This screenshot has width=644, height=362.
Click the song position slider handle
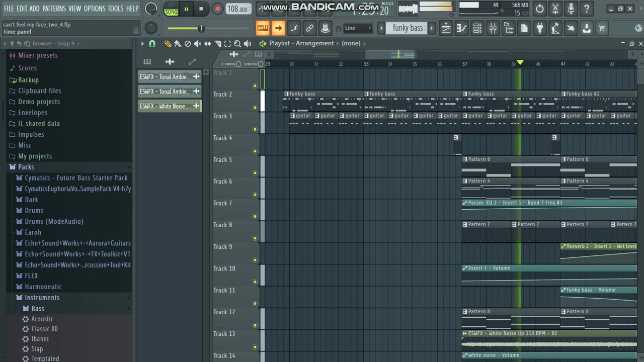point(201,28)
